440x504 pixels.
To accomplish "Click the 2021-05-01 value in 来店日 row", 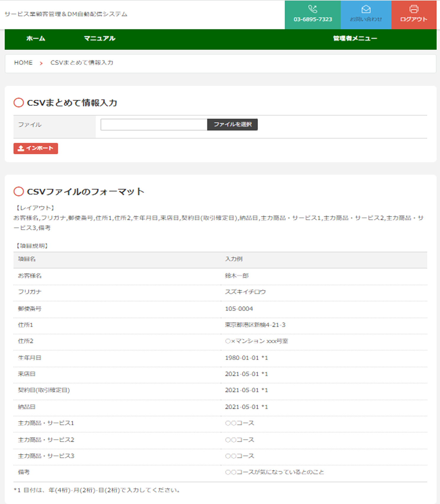I will pyautogui.click(x=246, y=374).
